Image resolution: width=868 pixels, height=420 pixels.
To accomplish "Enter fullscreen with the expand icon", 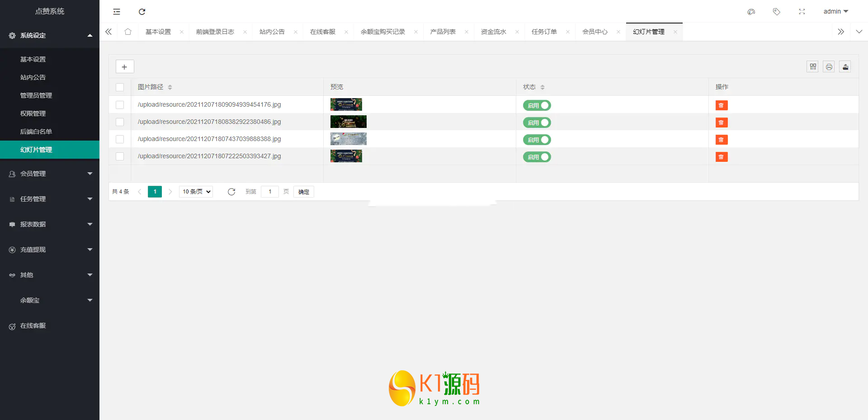I will pos(802,12).
